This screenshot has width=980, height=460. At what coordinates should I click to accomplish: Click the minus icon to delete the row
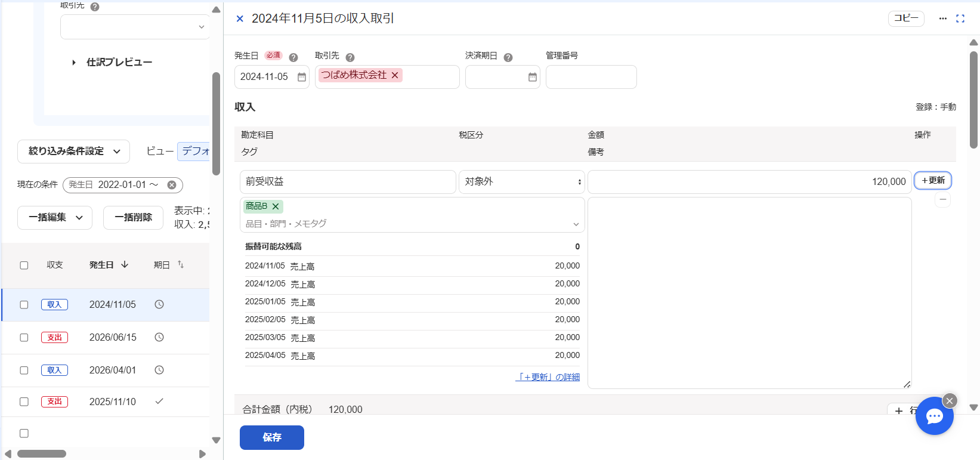[x=942, y=200]
